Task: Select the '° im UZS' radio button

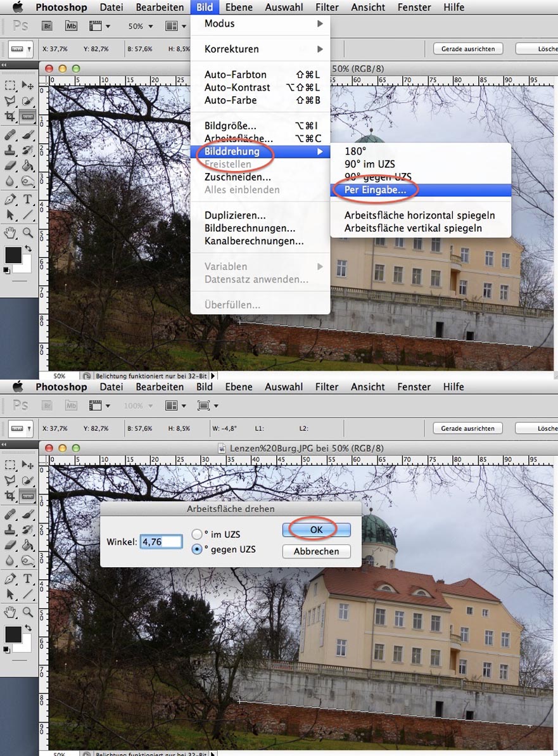Action: coord(198,534)
